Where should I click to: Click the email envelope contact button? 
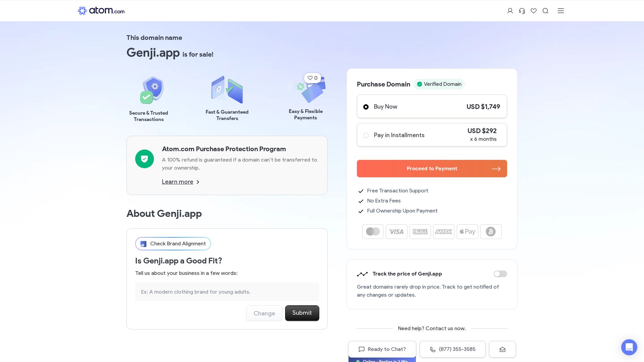502,349
